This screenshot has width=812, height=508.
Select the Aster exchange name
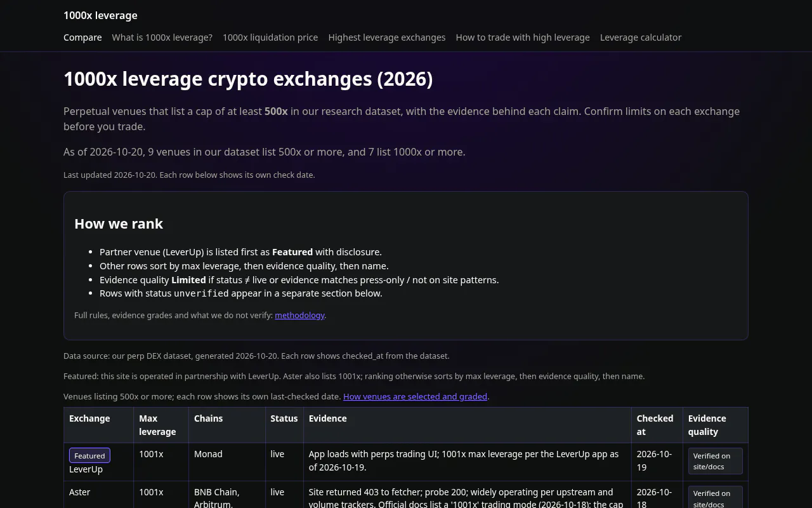(80, 492)
